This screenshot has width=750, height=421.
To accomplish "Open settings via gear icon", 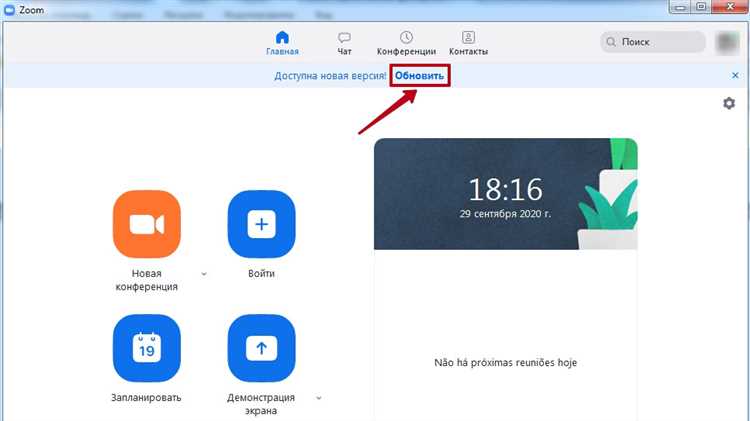I will (728, 103).
